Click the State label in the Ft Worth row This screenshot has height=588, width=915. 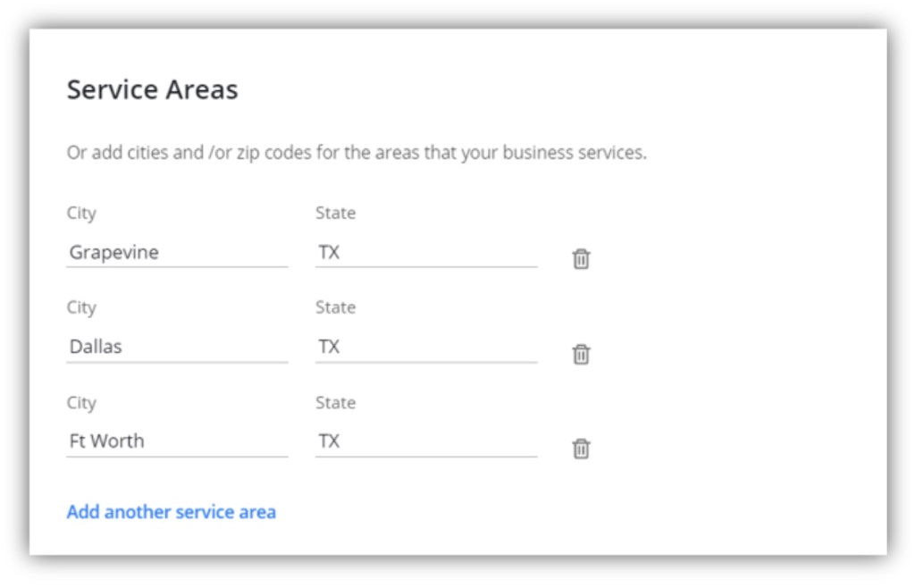click(335, 403)
